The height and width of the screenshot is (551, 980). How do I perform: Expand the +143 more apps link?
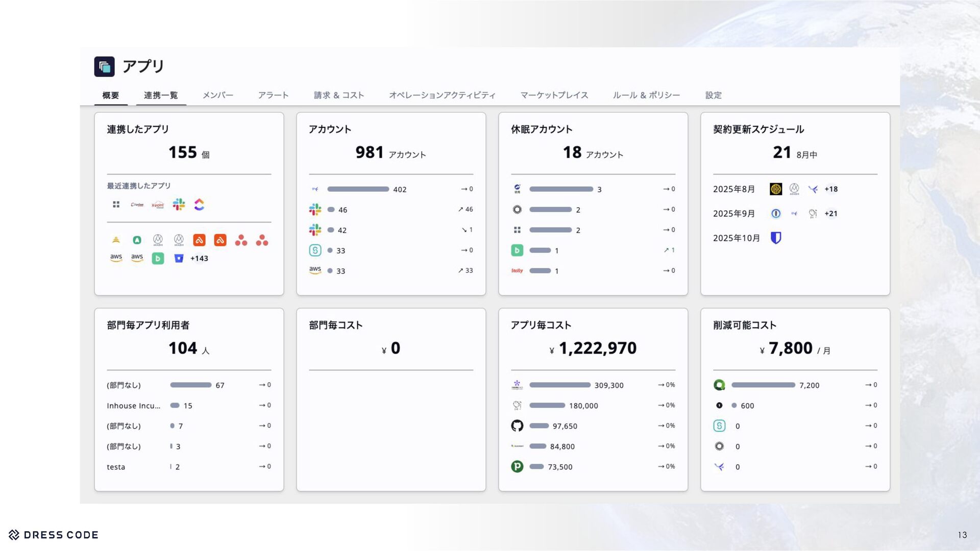(x=199, y=258)
